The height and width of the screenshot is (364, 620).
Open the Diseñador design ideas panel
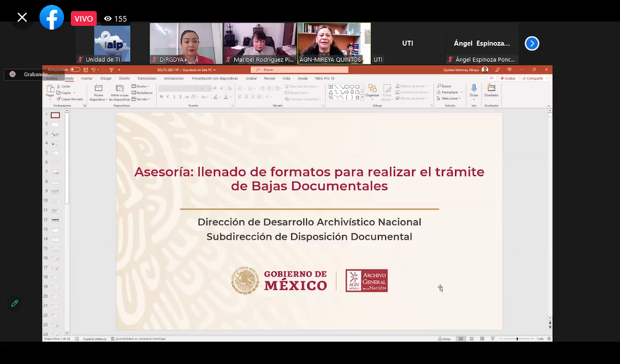pyautogui.click(x=491, y=90)
